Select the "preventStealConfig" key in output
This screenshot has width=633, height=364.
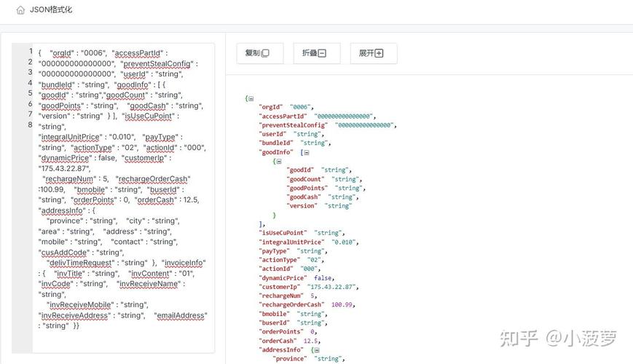293,125
